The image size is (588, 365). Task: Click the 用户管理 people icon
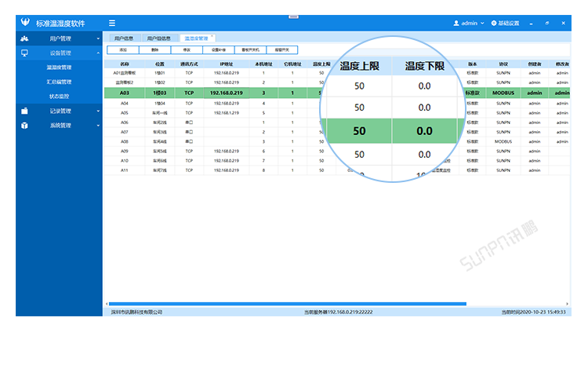[24, 38]
